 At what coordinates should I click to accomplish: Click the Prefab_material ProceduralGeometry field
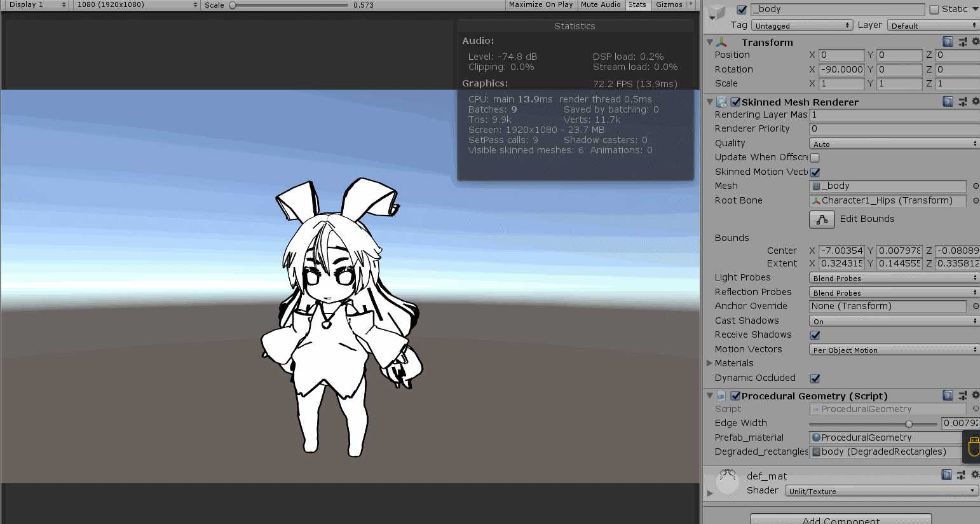tap(887, 438)
